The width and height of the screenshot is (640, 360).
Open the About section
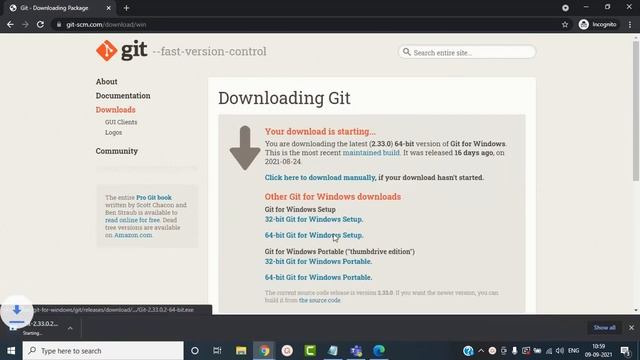[x=107, y=82]
